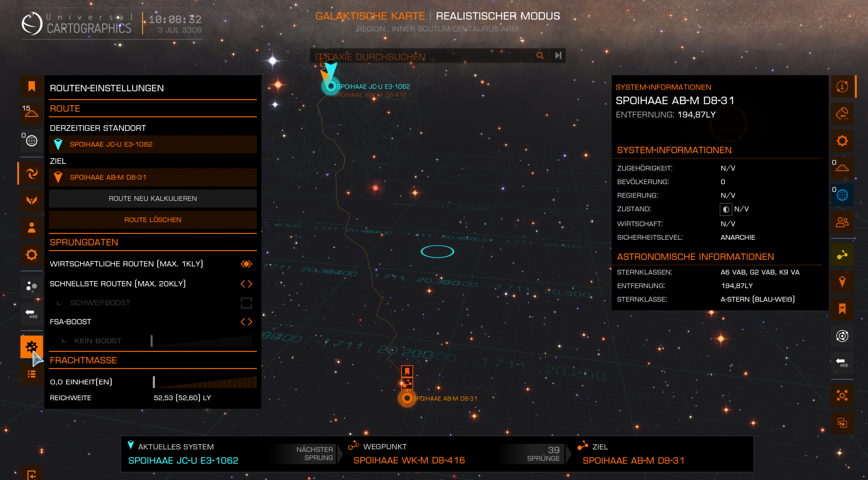This screenshot has width=868, height=480.
Task: Click the route marker icon above destination star
Action: (x=407, y=383)
